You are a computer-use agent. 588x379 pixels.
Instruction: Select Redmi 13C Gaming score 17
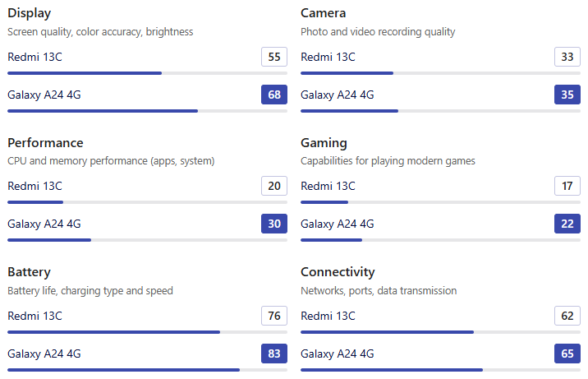(567, 186)
